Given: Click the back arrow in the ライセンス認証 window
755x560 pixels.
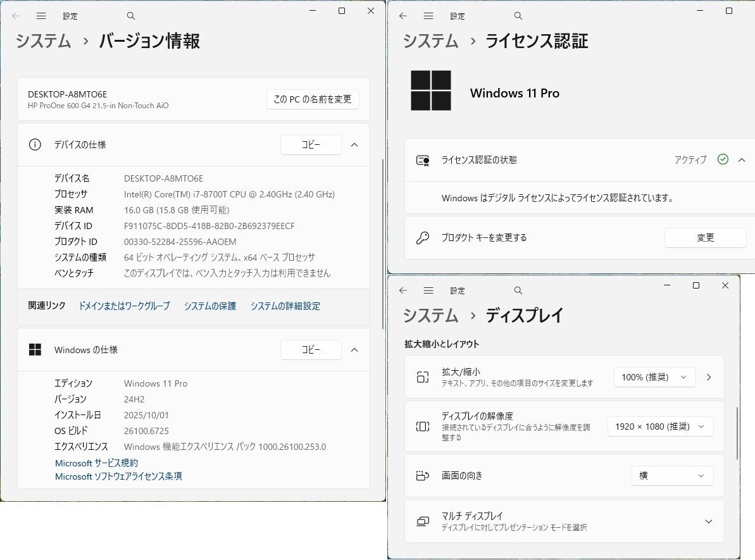Looking at the screenshot, I should (403, 16).
